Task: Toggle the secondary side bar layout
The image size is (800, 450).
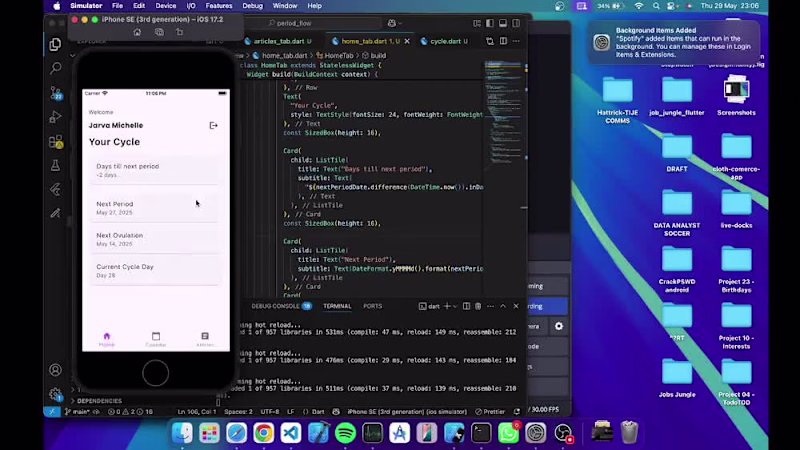Action: point(516,23)
